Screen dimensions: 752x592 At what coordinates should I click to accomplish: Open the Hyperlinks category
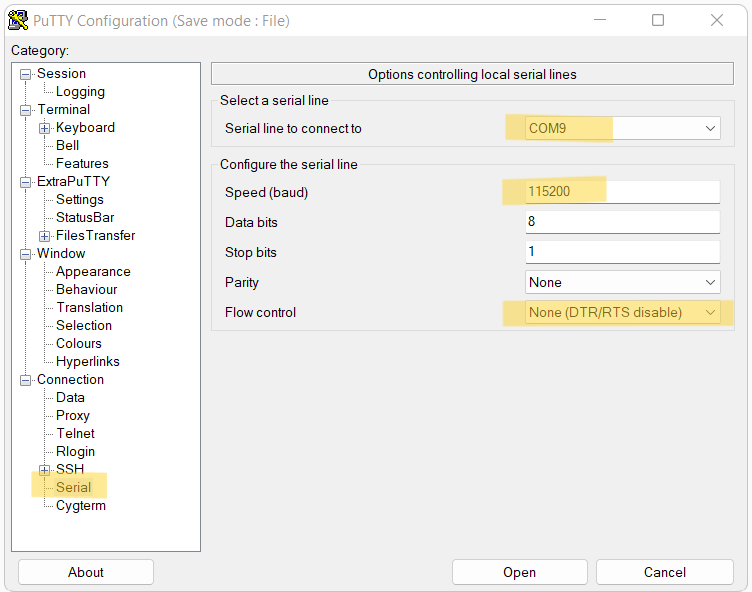click(88, 361)
